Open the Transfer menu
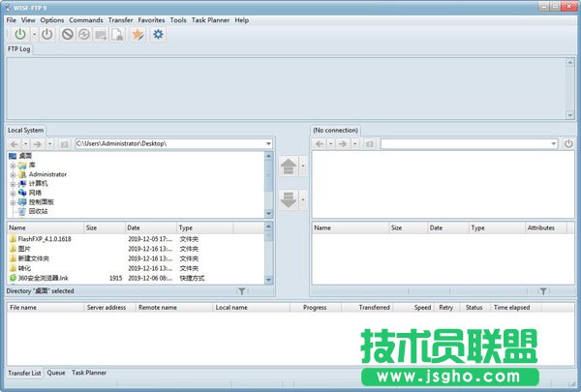Screen dimensions: 581x392 [x=121, y=19]
